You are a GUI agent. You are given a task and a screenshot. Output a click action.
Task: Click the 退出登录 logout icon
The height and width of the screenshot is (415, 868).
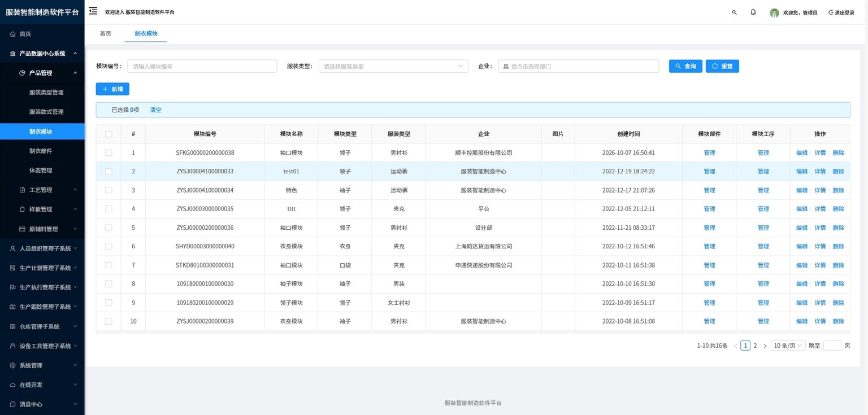[831, 12]
